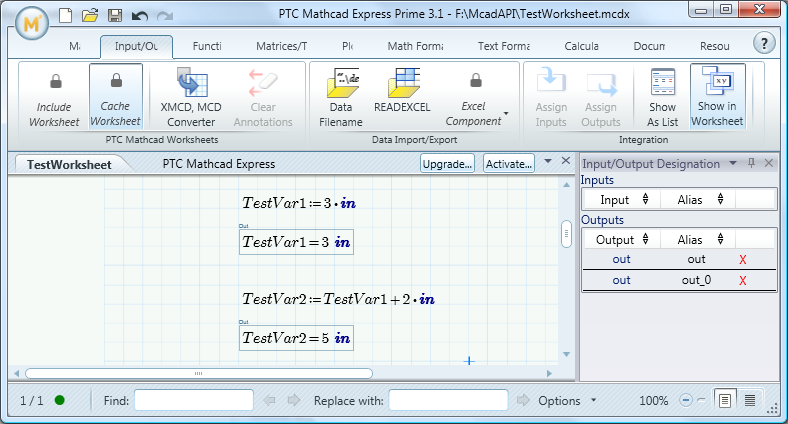Click Clear Annotations eraser icon
The width and height of the screenshot is (788, 424).
point(263,82)
